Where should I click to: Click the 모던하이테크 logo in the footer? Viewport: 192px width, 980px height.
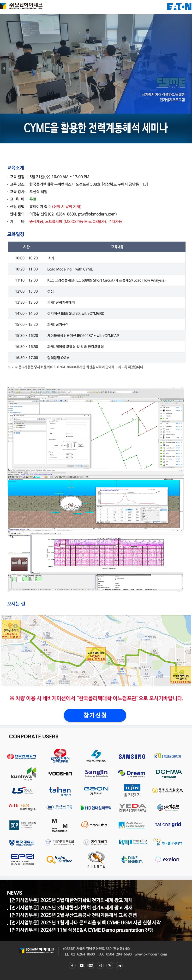coord(37,950)
